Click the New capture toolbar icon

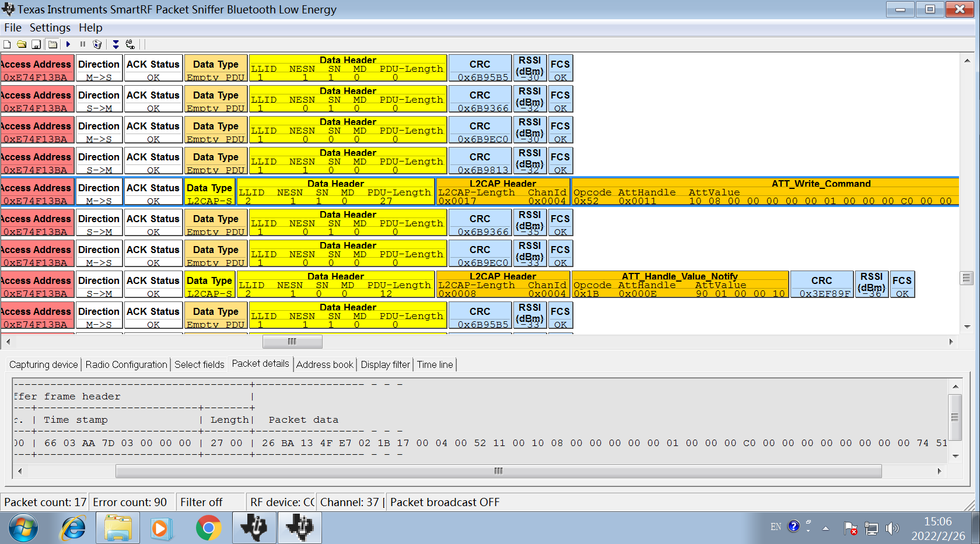(x=7, y=44)
